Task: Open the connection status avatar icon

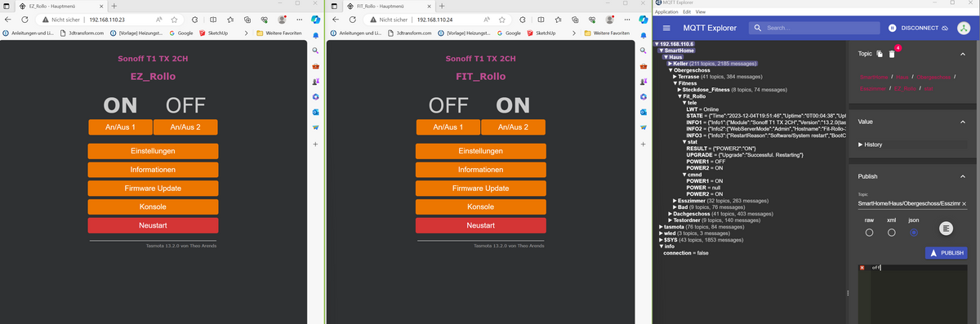Action: pyautogui.click(x=964, y=28)
